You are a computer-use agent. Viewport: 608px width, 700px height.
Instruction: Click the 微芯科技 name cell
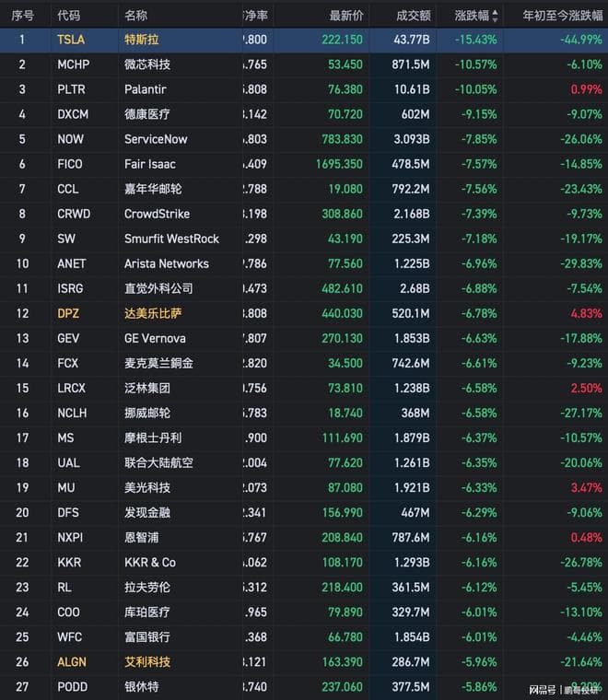pos(147,64)
